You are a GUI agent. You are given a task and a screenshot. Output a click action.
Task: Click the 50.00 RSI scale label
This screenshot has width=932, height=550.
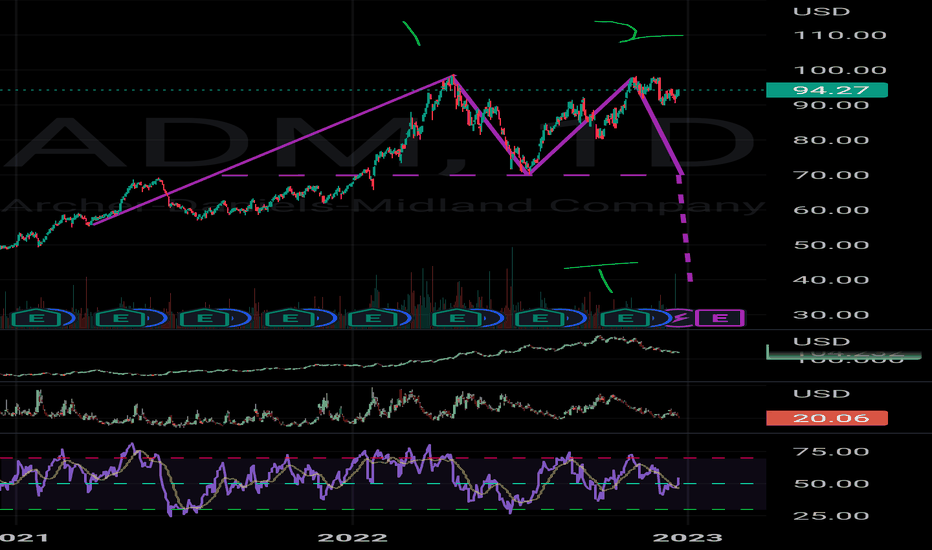point(831,484)
